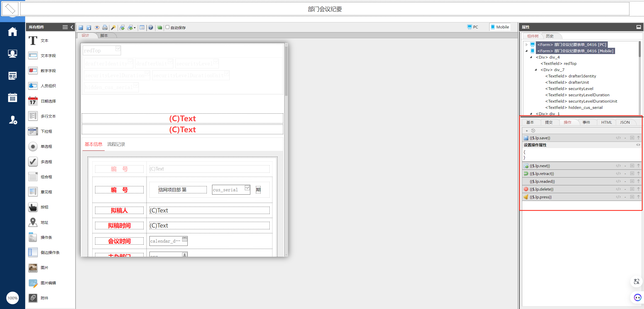Open the blue help question icon
This screenshot has width=644, height=309.
pyautogui.click(x=150, y=28)
